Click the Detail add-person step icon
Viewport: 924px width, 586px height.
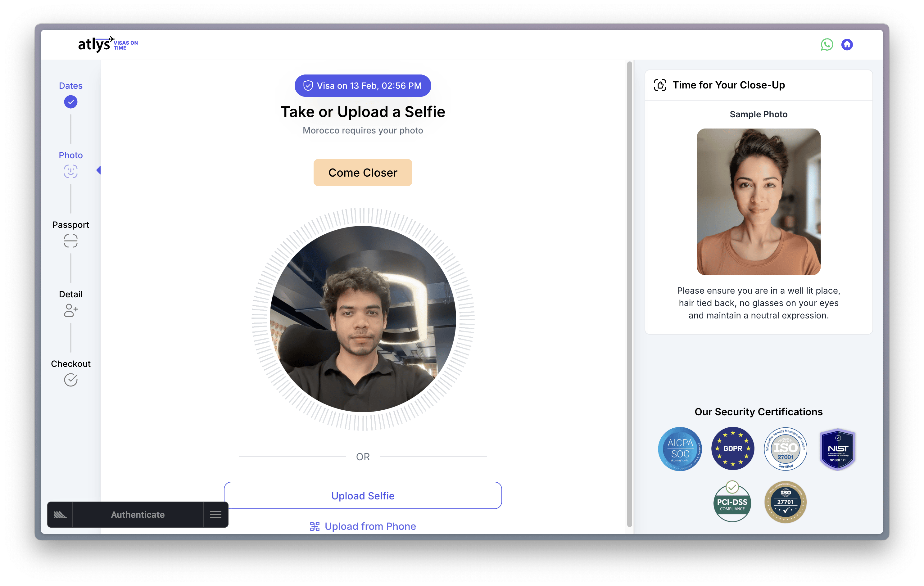pos(70,310)
